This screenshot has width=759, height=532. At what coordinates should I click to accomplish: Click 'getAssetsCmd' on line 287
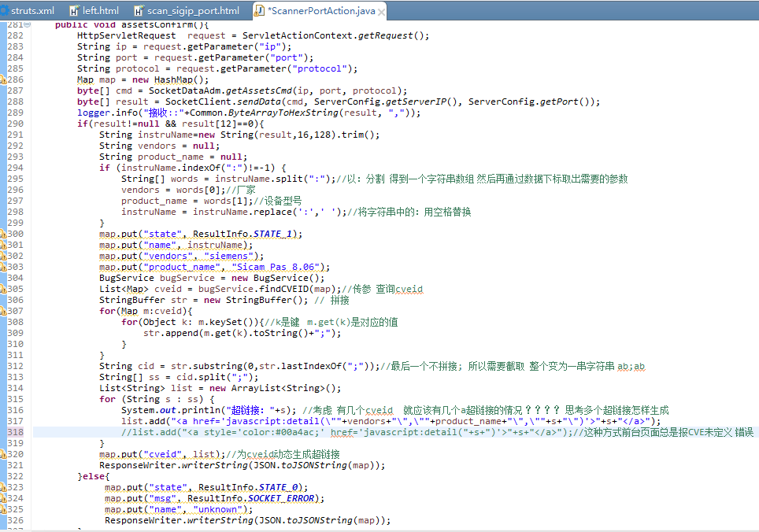point(259,91)
